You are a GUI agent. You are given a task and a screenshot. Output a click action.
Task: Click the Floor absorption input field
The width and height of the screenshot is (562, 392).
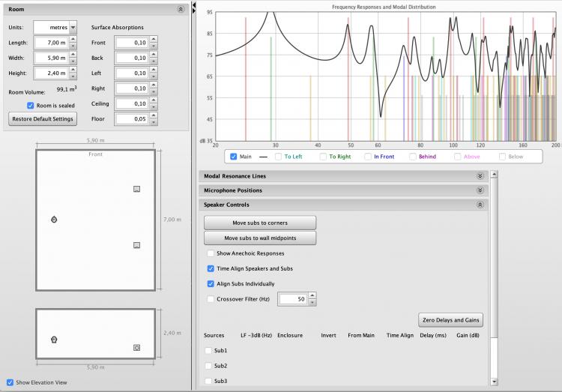[x=133, y=119]
